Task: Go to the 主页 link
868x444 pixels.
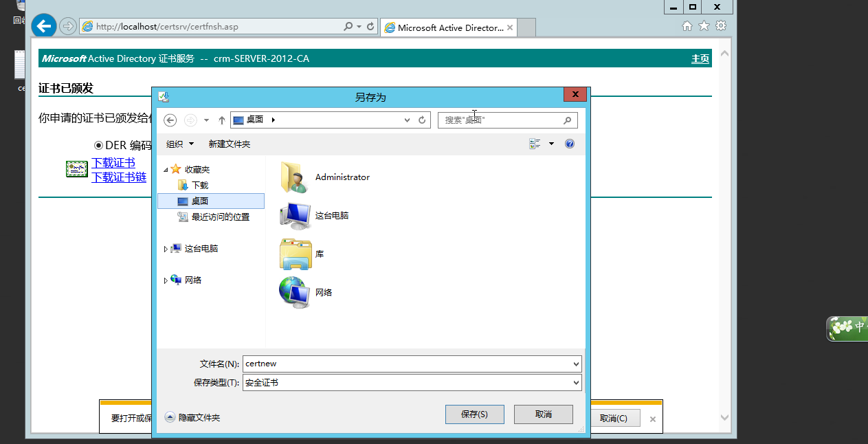Action: pos(700,59)
